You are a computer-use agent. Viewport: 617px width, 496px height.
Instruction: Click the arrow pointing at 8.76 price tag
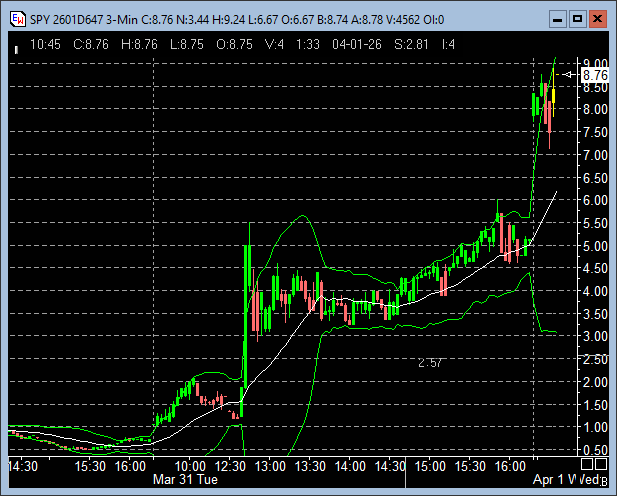click(x=569, y=74)
